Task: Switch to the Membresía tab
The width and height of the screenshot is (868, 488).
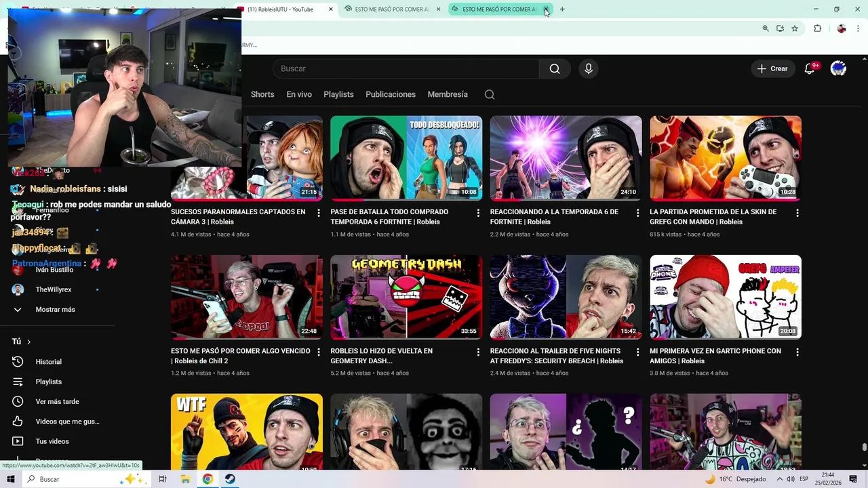Action: (x=448, y=94)
